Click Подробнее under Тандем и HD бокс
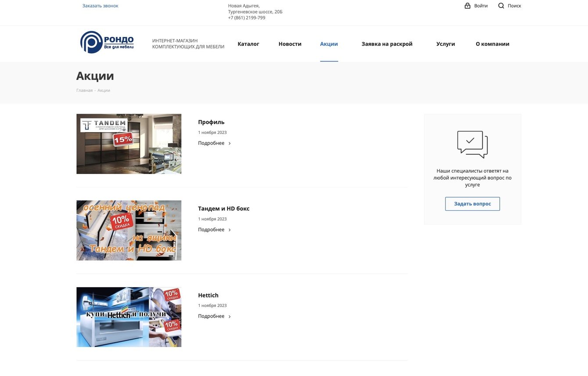The width and height of the screenshot is (588, 376). click(x=211, y=230)
